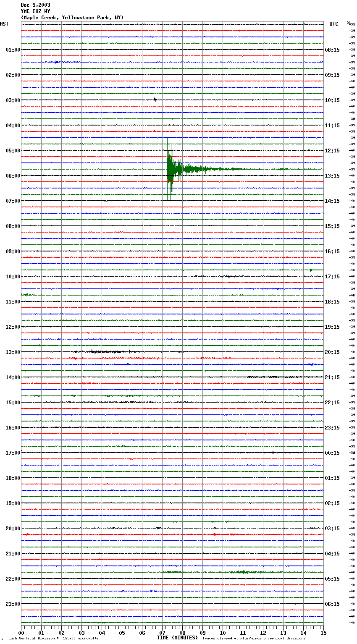Screen dimensions: 357x644
Task: Select the '05' minute axis tick label
Action: pos(122,633)
